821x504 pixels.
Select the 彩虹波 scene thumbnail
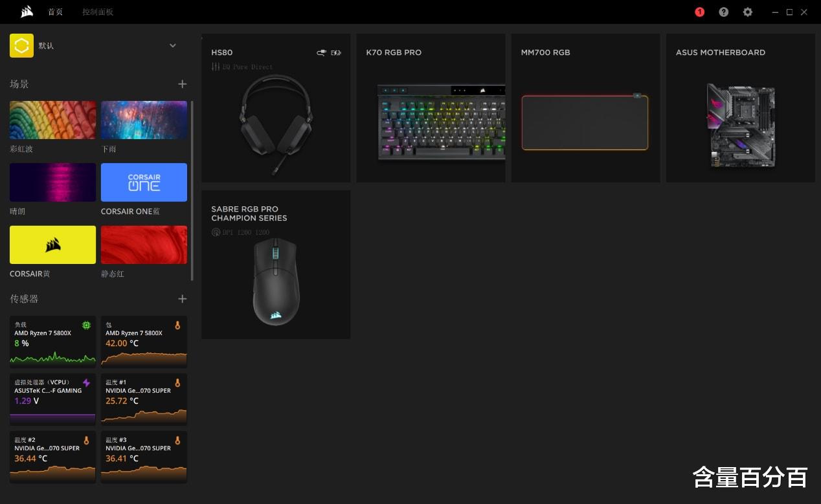coord(52,120)
